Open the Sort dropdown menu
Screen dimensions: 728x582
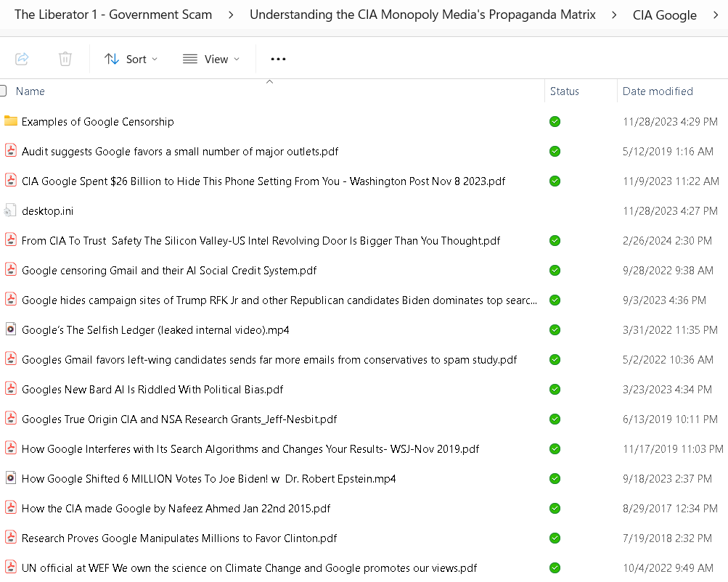pyautogui.click(x=131, y=59)
